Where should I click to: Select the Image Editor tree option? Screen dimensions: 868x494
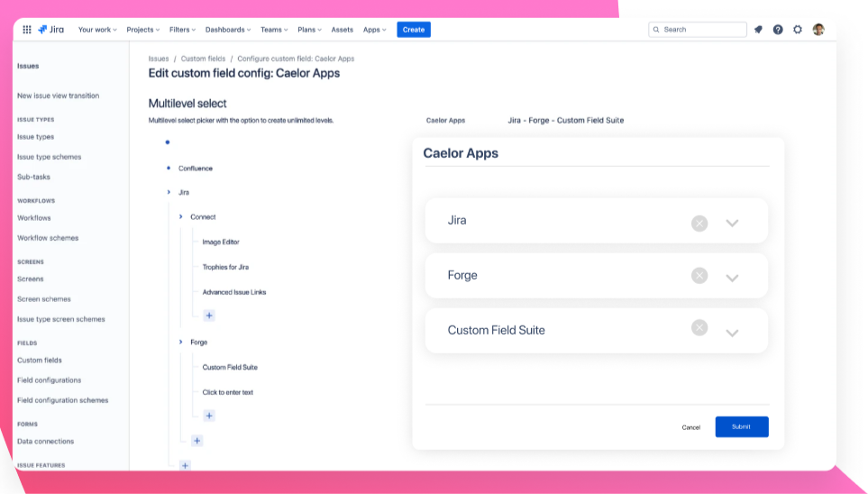click(x=221, y=242)
